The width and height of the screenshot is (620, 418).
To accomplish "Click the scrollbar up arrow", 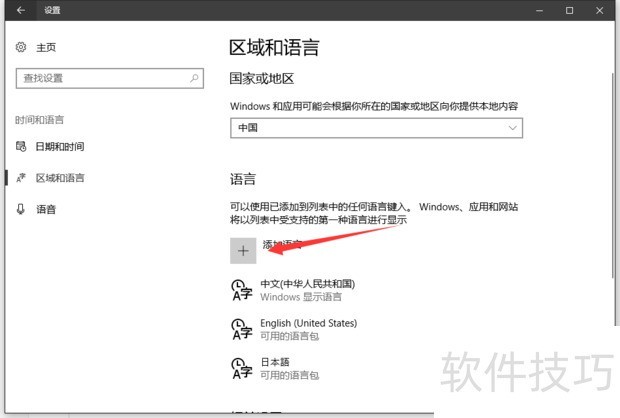I will coord(612,38).
